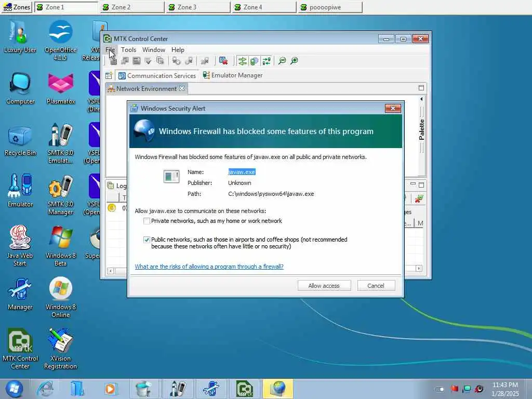Click the greyed copy pages toolbar icon
The height and width of the screenshot is (399, 532).
160,61
